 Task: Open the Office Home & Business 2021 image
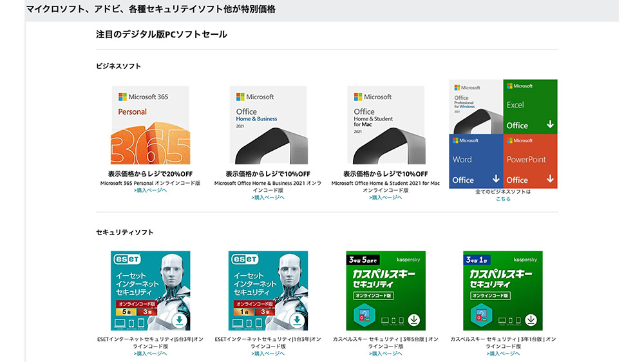pyautogui.click(x=268, y=126)
